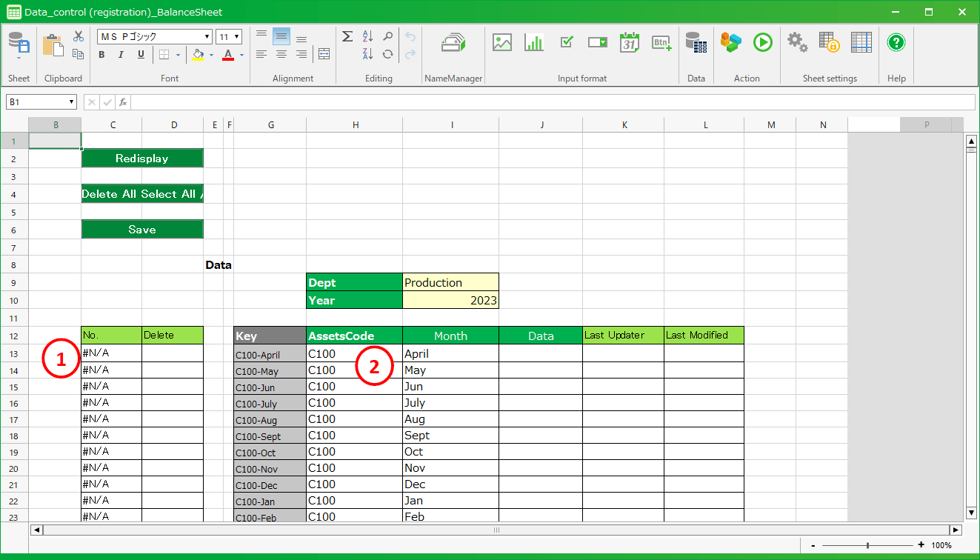Viewport: 980px width, 560px height.
Task: Insert an image input format
Action: (502, 43)
